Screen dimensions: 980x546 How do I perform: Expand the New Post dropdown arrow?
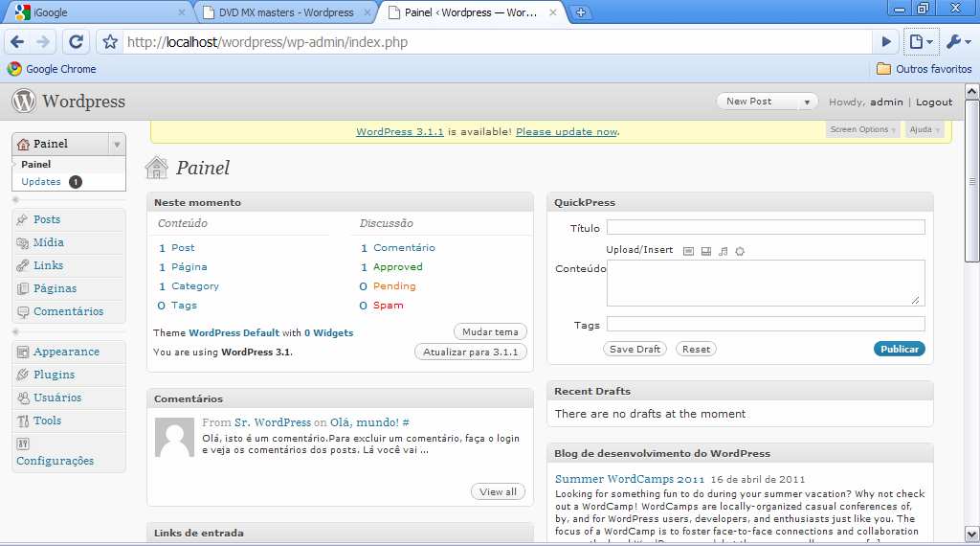pos(807,102)
